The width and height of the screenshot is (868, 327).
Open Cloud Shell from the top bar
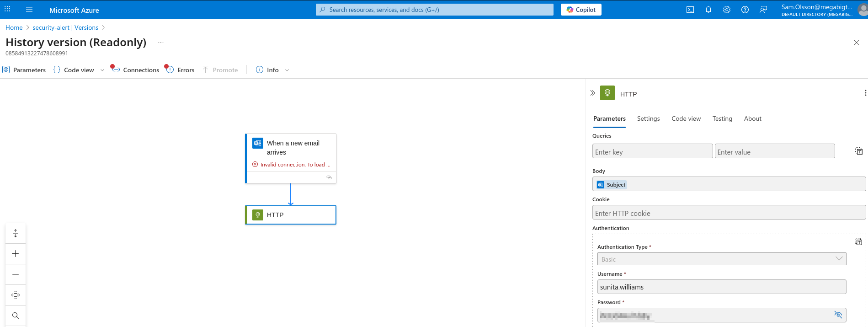pos(690,10)
